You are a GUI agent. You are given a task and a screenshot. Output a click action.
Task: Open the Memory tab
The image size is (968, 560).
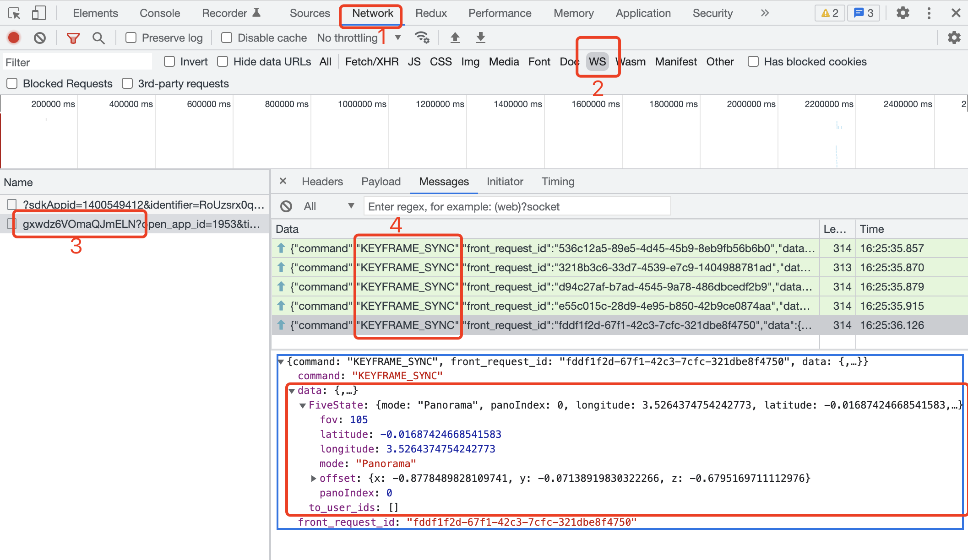click(x=573, y=13)
